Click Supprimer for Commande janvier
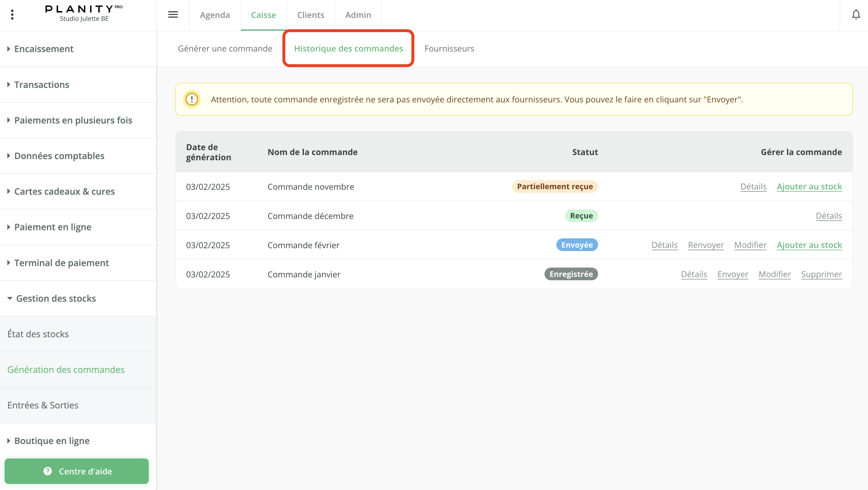The height and width of the screenshot is (490, 868). tap(821, 274)
